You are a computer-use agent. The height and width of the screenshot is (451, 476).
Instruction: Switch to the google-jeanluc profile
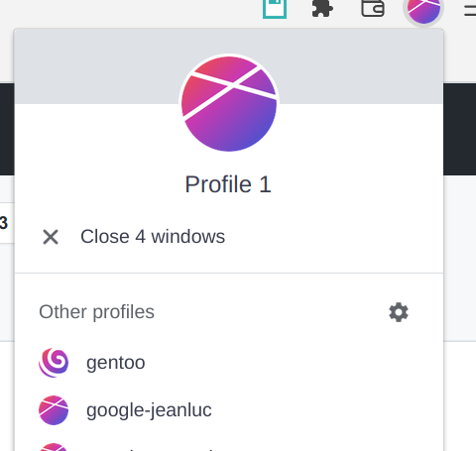pos(229,410)
